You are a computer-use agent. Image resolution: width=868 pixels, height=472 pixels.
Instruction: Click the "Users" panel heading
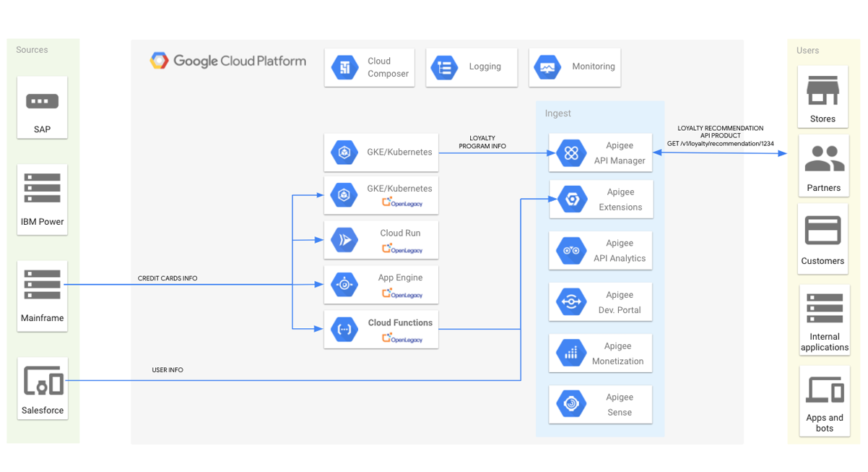point(807,51)
